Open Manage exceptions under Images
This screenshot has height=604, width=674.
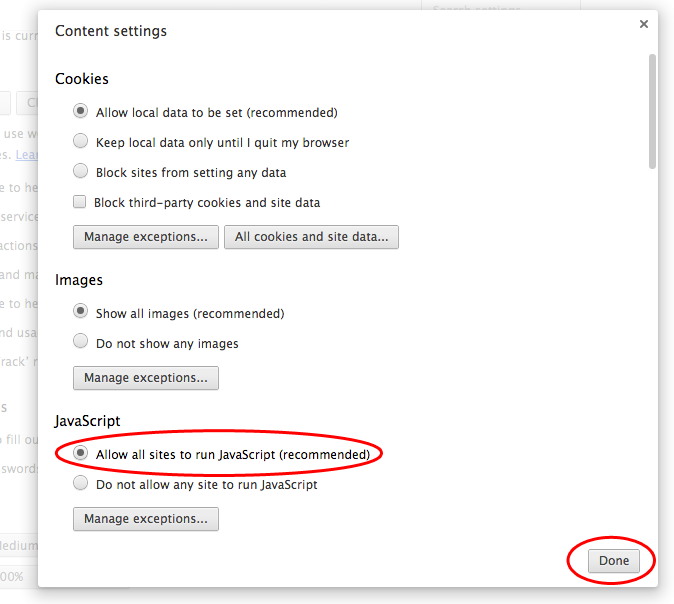tap(146, 378)
